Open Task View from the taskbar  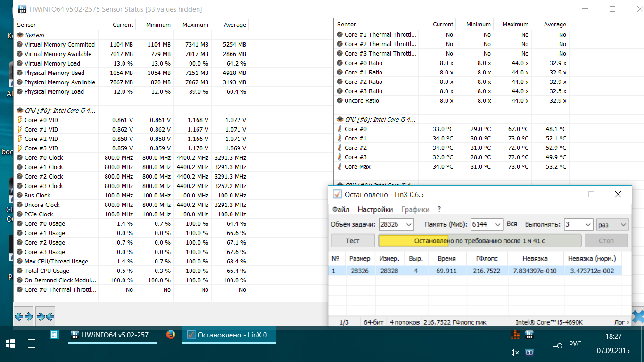pyautogui.click(x=32, y=344)
